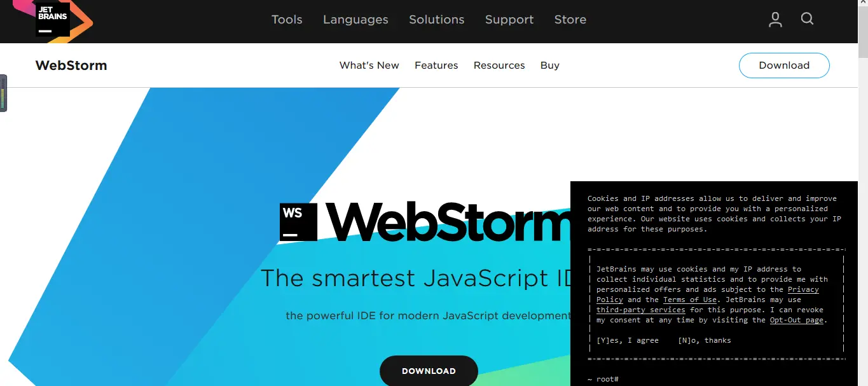This screenshot has height=386, width=868.
Task: Click the large WebStorm hero title
Action: point(448,222)
